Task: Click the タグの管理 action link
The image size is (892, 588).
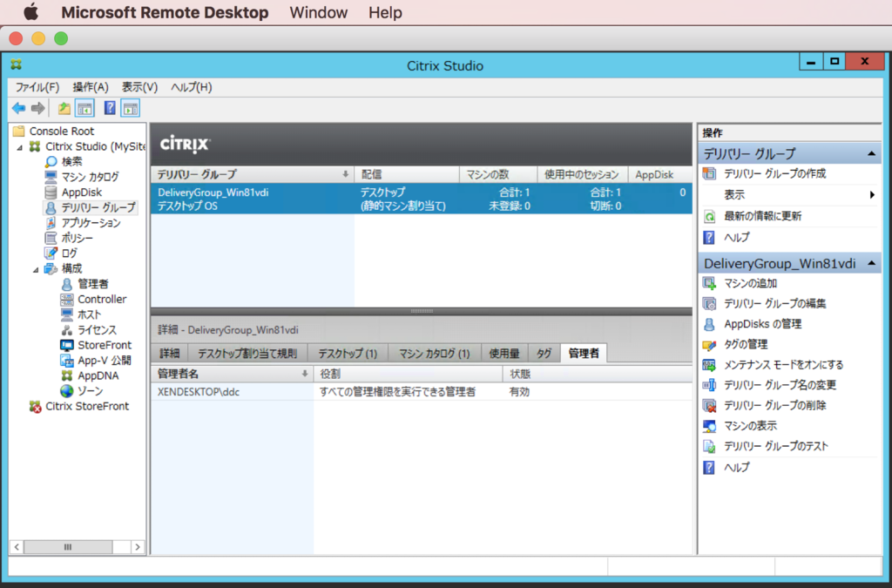Action: [746, 345]
